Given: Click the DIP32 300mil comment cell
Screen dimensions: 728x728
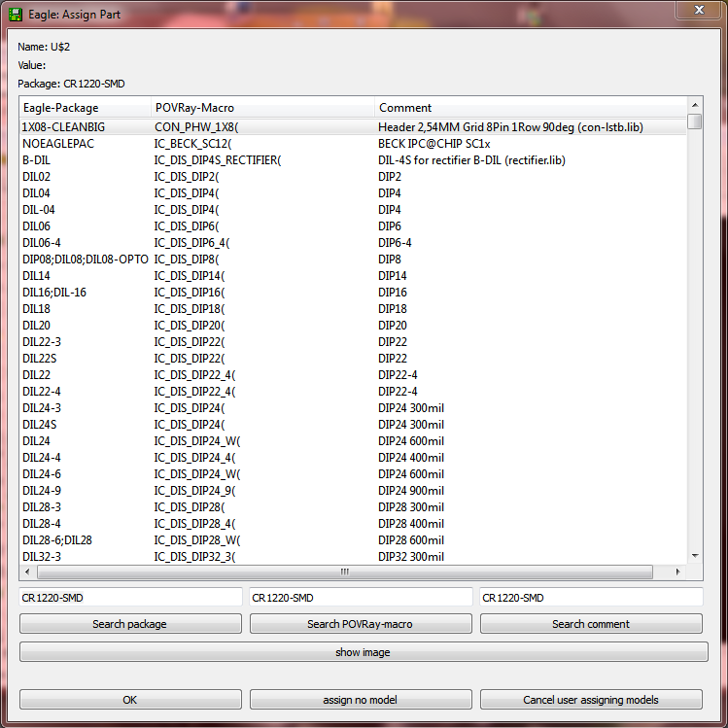Looking at the screenshot, I should coord(411,557).
